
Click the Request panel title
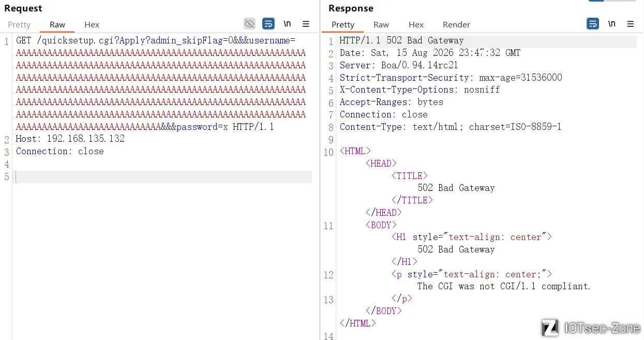point(23,8)
